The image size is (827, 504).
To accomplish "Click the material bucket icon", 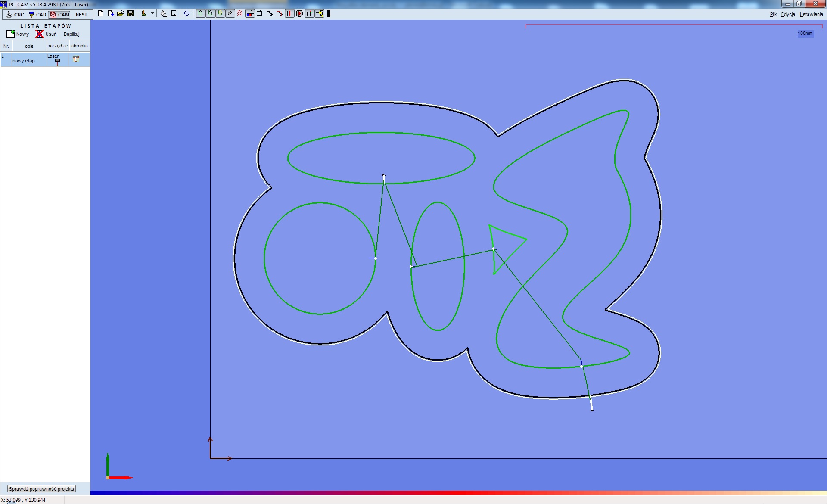I will (164, 13).
